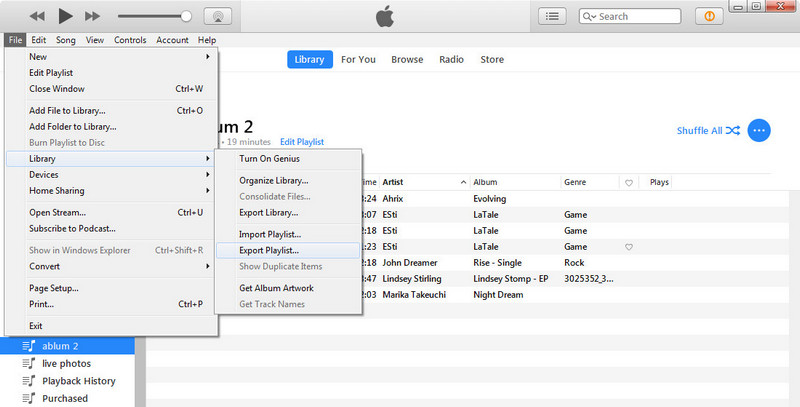800x407 pixels.
Task: Click the Shuffle All crossed-arrows icon
Action: (733, 131)
